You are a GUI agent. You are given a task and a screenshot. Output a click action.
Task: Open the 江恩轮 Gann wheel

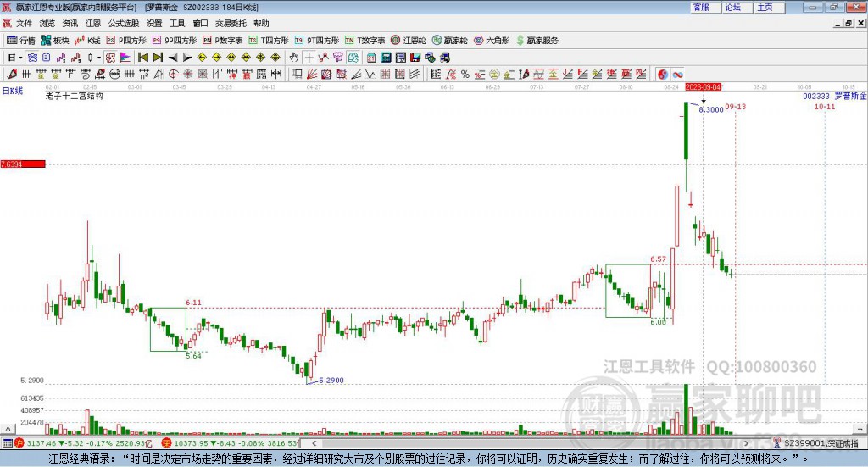coord(409,41)
